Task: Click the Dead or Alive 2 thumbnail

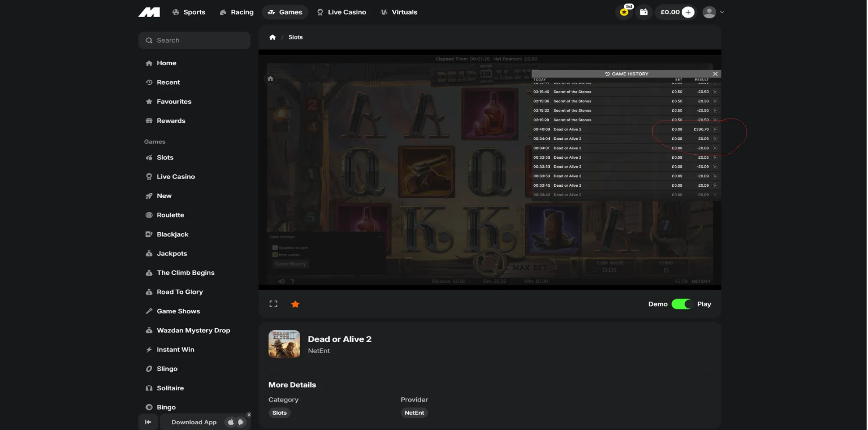Action: 285,345
